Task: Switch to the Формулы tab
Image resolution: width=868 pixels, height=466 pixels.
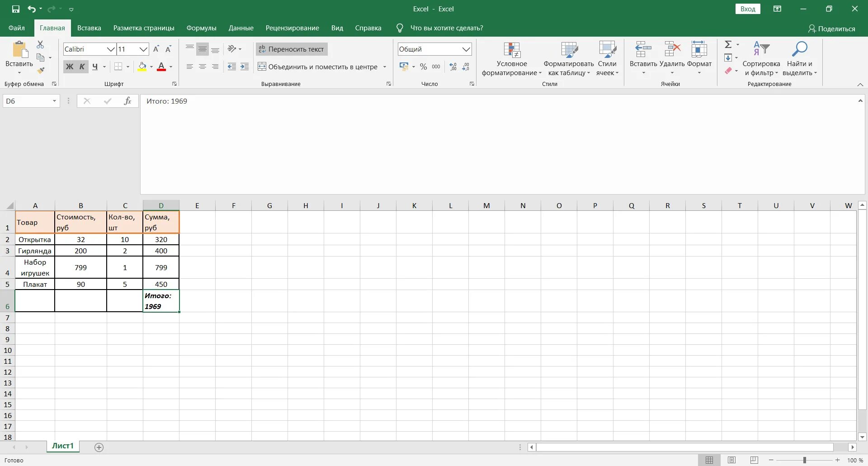Action: pyautogui.click(x=201, y=28)
